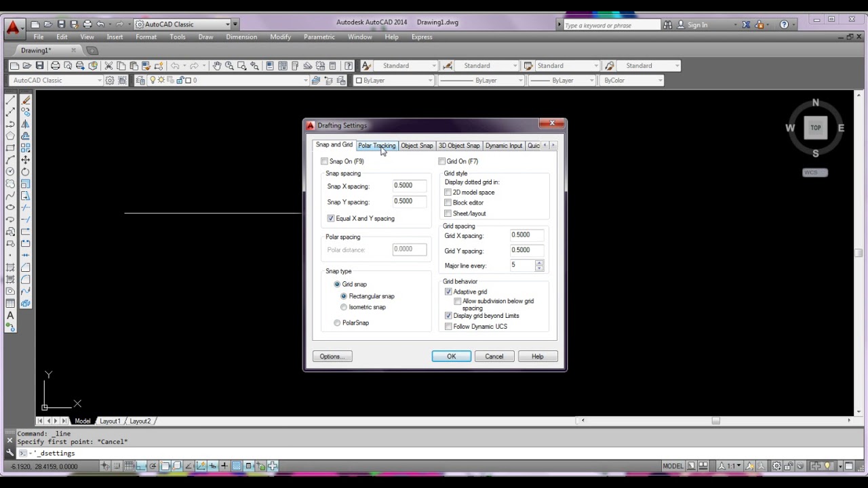Image resolution: width=868 pixels, height=488 pixels.
Task: Open the Multileader Style Standard dropdown
Action: point(648,66)
